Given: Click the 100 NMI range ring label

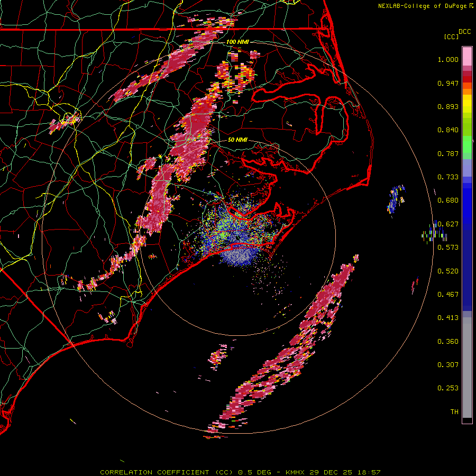Looking at the screenshot, I should 237,42.
